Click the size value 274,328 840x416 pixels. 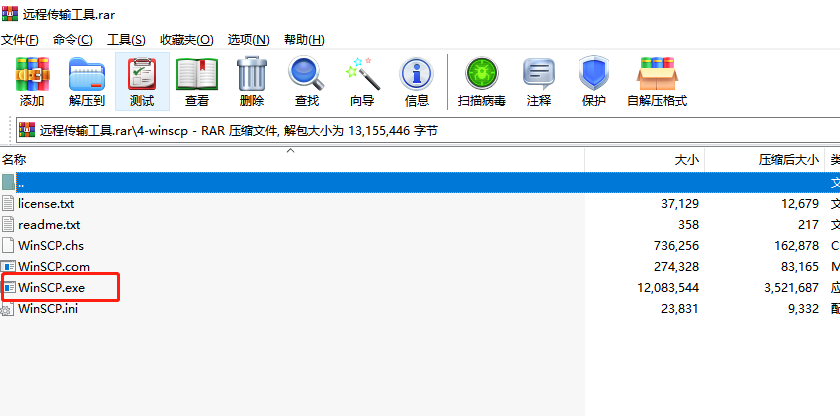677,266
